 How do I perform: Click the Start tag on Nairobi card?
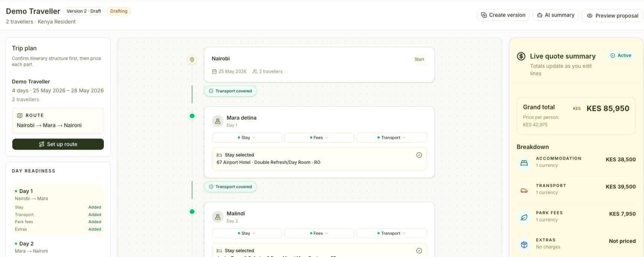point(419,59)
